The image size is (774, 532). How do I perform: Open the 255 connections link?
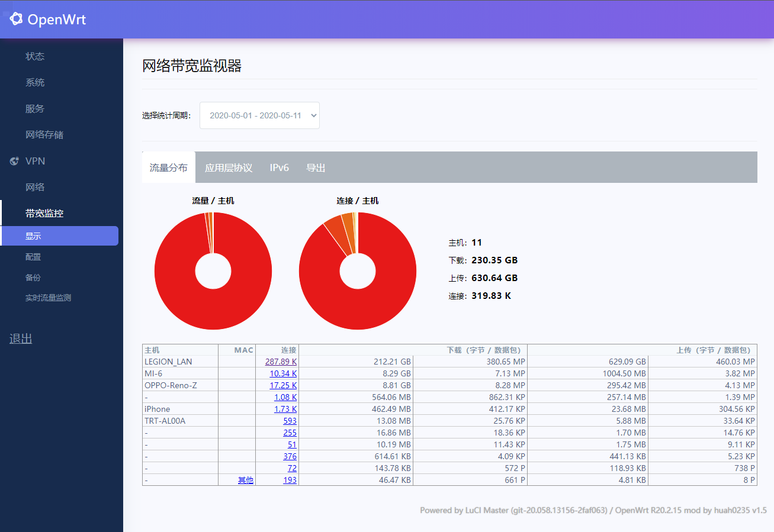290,433
